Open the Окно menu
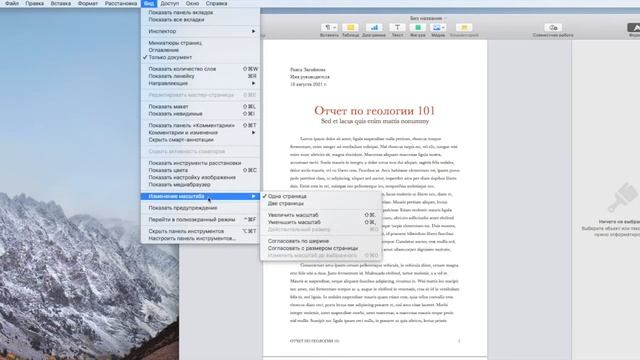640x360 pixels. tap(192, 3)
